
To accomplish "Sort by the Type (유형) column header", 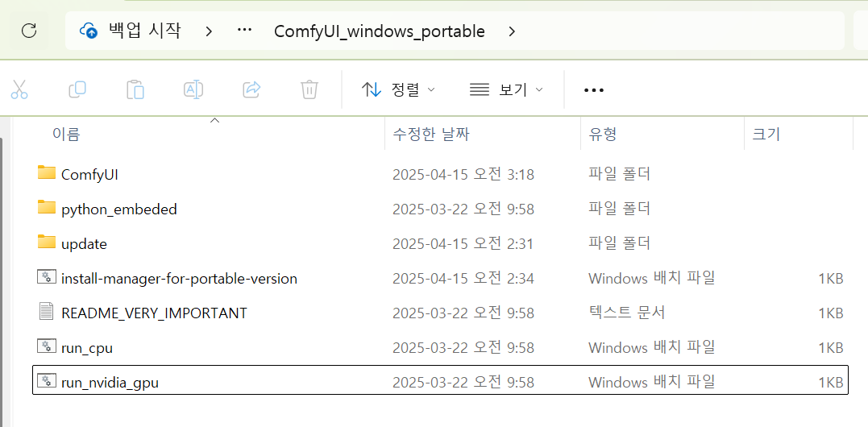I will coord(603,134).
